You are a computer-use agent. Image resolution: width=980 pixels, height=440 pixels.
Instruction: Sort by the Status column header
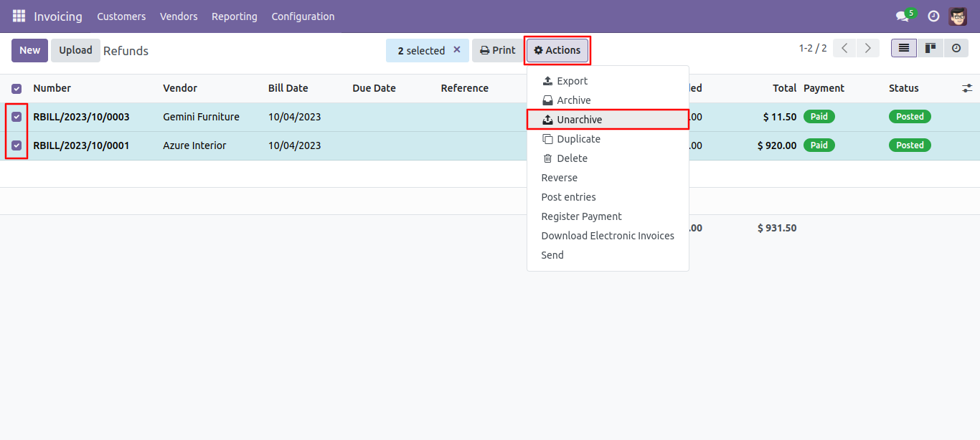(904, 88)
